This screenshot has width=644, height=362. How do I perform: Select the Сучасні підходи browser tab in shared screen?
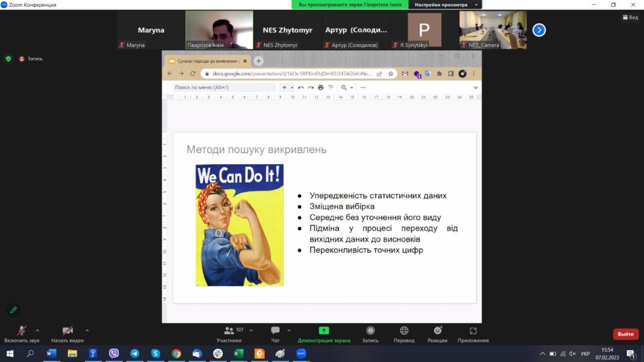pos(208,61)
